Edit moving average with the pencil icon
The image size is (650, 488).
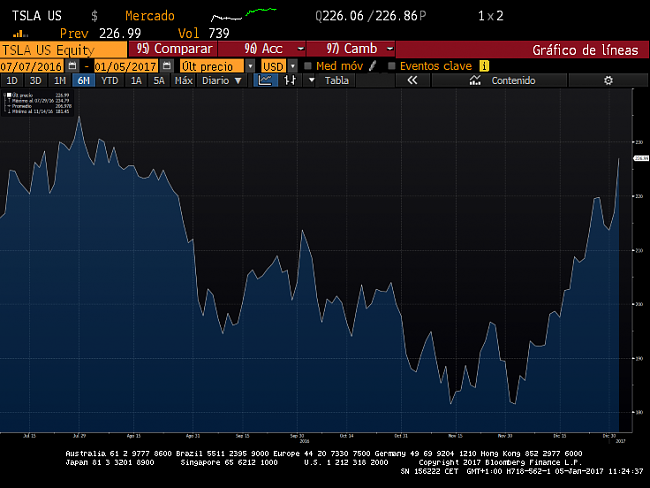click(372, 66)
